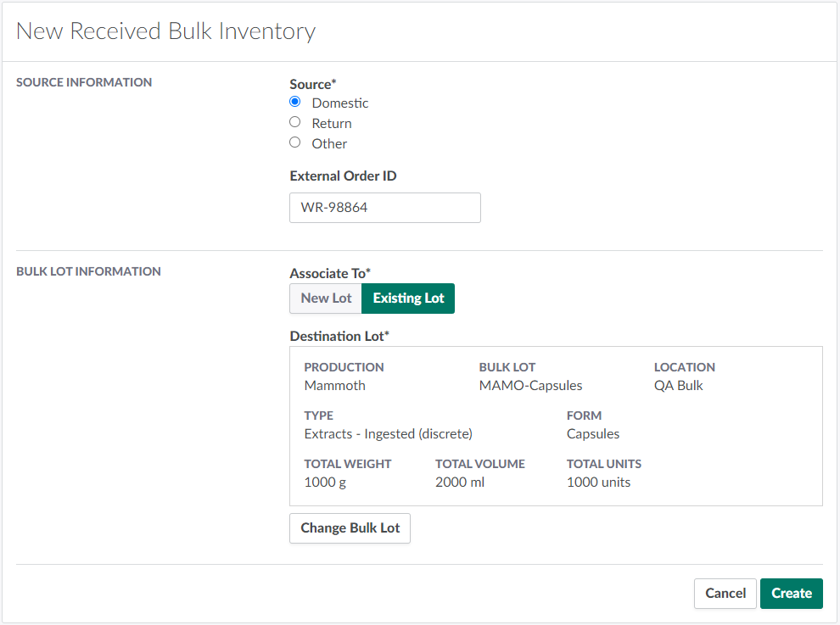Choose the Return source option

point(295,122)
